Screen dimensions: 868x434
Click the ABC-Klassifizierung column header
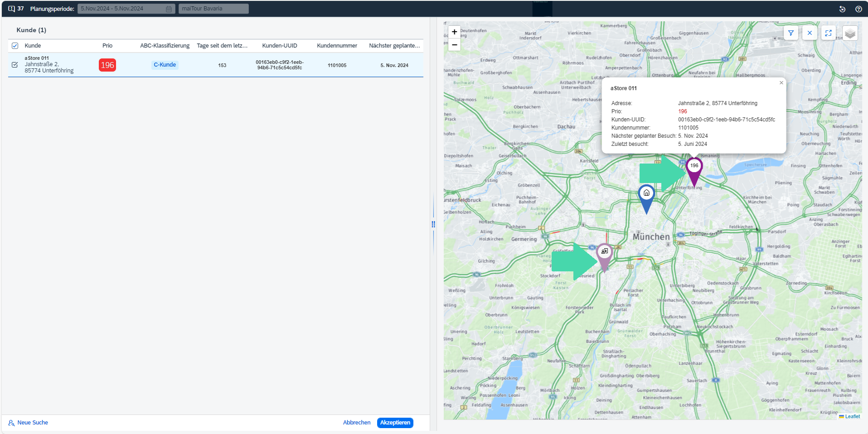165,46
